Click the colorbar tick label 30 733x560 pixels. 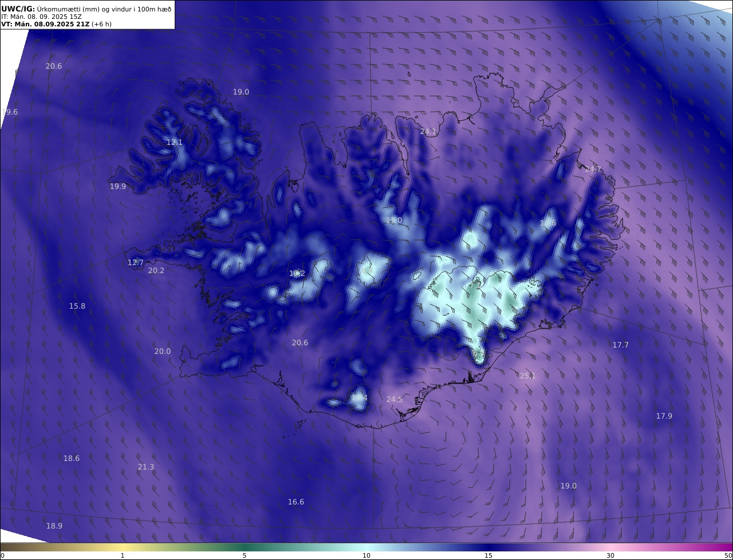coord(610,555)
